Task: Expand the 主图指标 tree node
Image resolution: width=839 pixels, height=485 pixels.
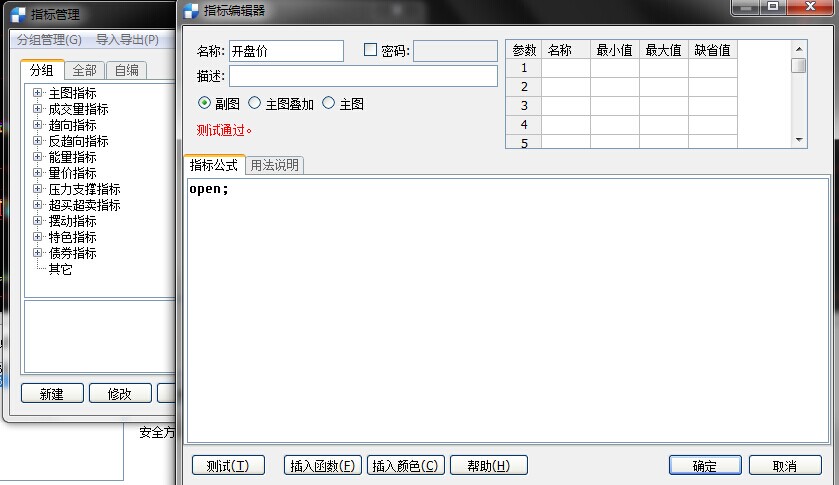Action: [x=38, y=93]
